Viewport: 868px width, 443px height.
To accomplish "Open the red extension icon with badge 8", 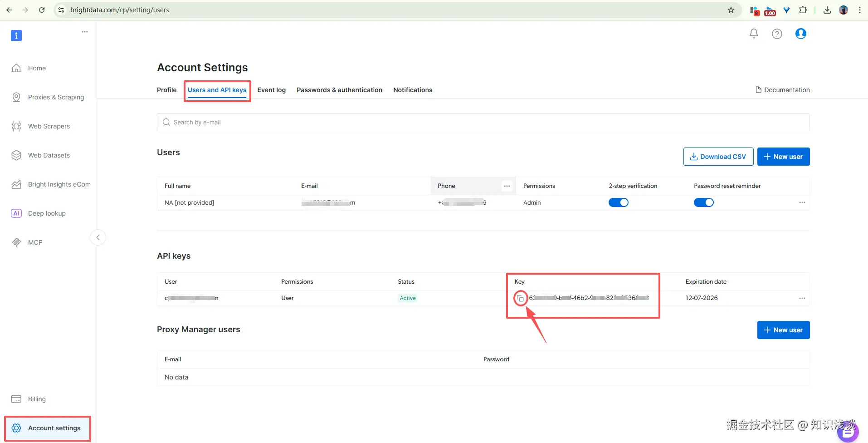I will 755,10.
